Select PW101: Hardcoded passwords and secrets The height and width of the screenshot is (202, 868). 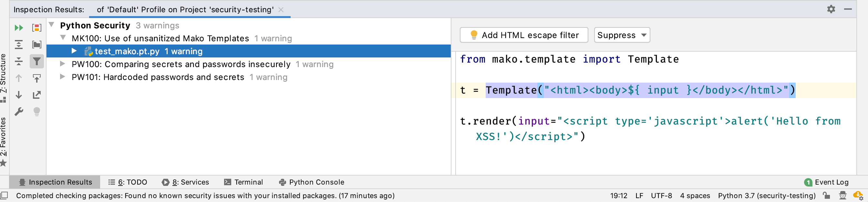tap(249, 77)
